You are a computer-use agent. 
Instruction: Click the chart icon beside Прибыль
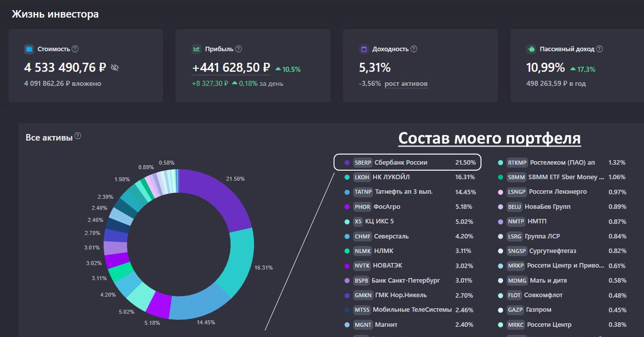(x=196, y=49)
